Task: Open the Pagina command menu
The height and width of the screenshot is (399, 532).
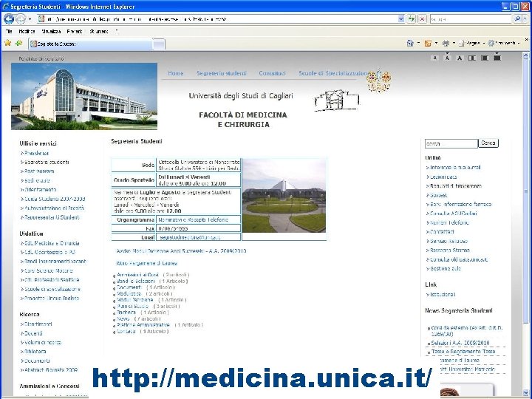Action: (x=471, y=43)
